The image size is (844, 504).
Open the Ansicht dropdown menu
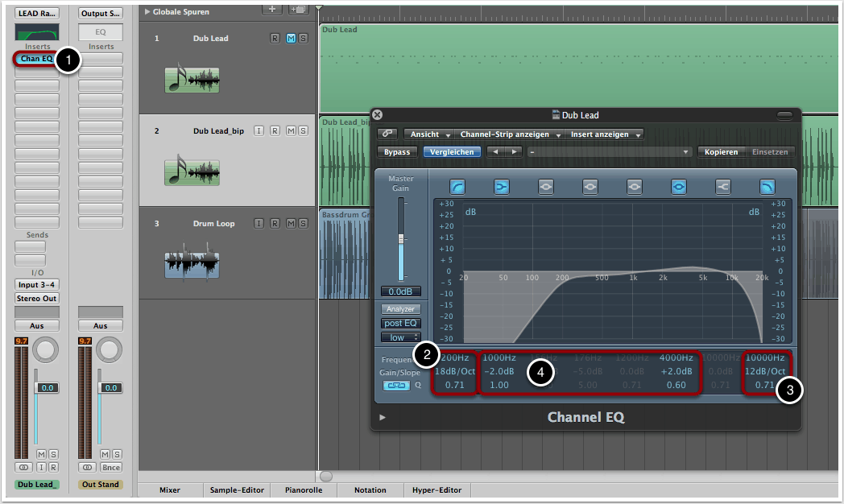[427, 134]
